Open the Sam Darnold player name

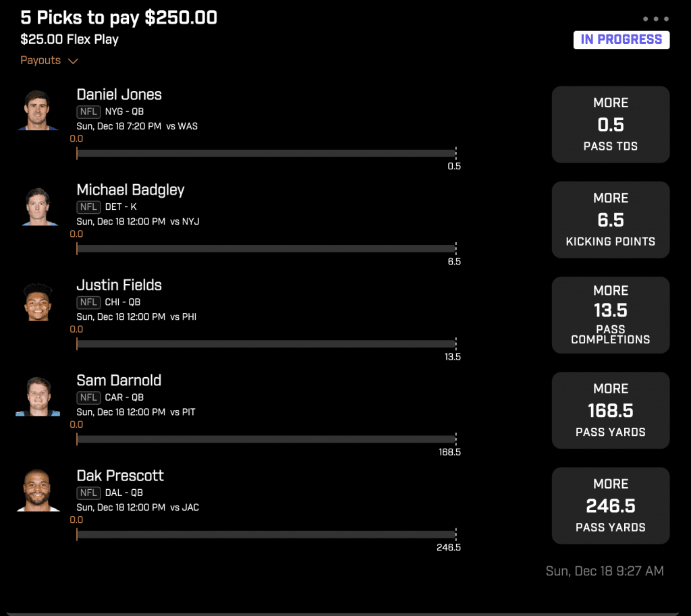pos(119,380)
